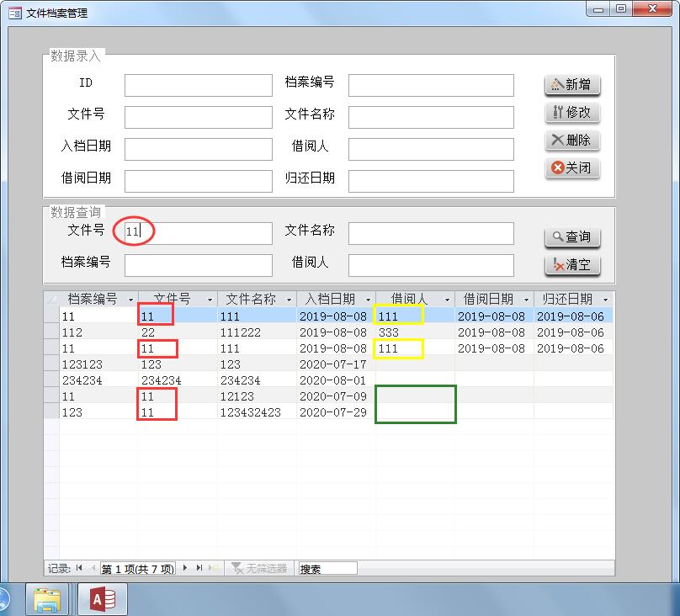Click the 借阅日期 cell in the 112 row
Screen dimensions: 680x616
click(x=494, y=332)
